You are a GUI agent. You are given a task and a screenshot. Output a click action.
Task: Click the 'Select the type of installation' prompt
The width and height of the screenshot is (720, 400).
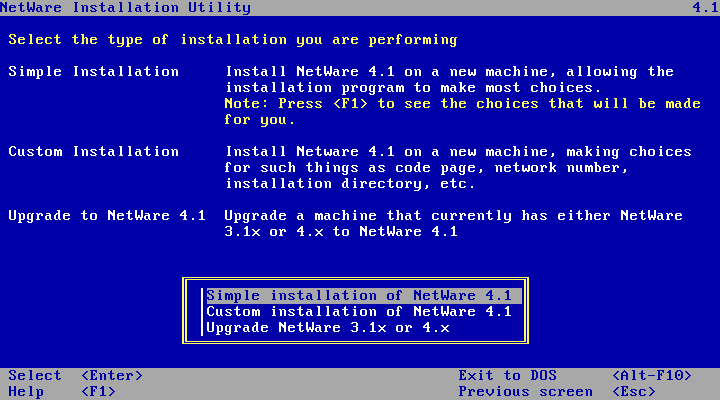pyautogui.click(x=233, y=40)
